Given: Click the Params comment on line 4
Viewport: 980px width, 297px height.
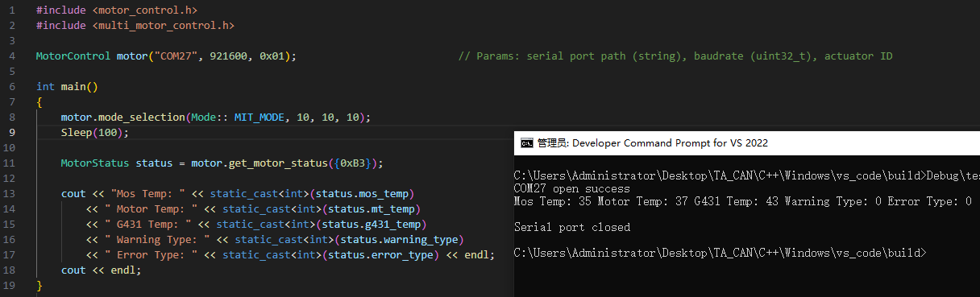Looking at the screenshot, I should click(x=675, y=56).
